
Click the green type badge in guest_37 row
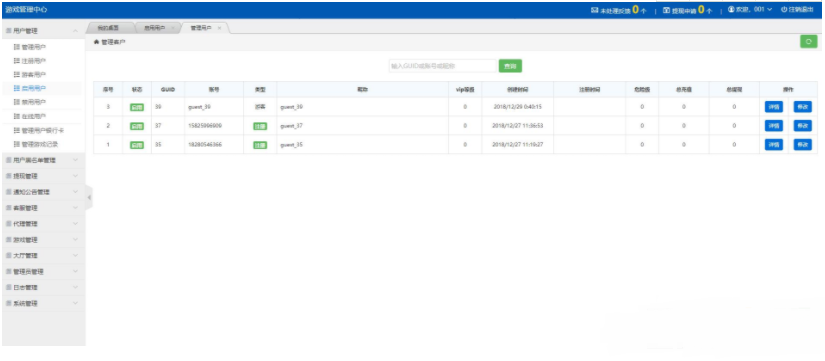260,126
